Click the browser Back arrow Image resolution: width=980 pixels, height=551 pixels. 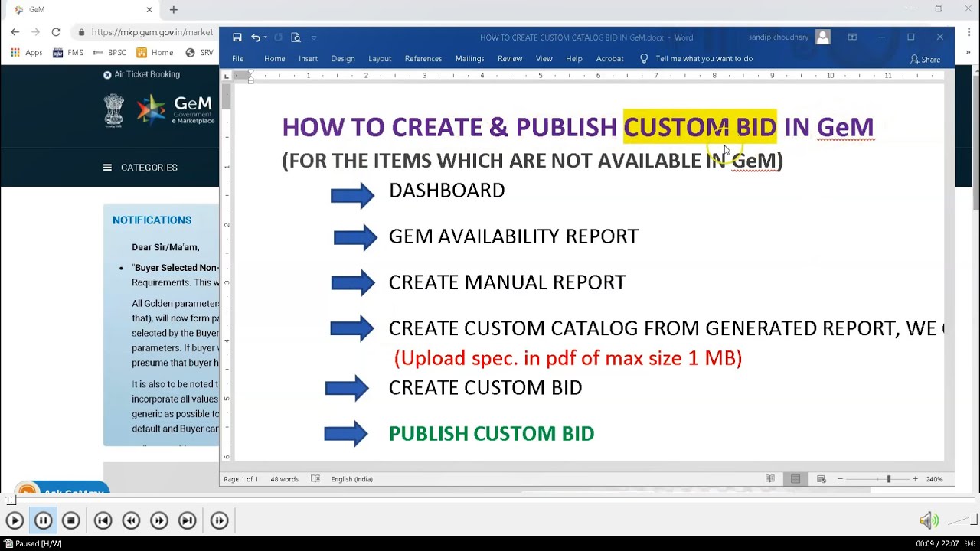tap(15, 32)
